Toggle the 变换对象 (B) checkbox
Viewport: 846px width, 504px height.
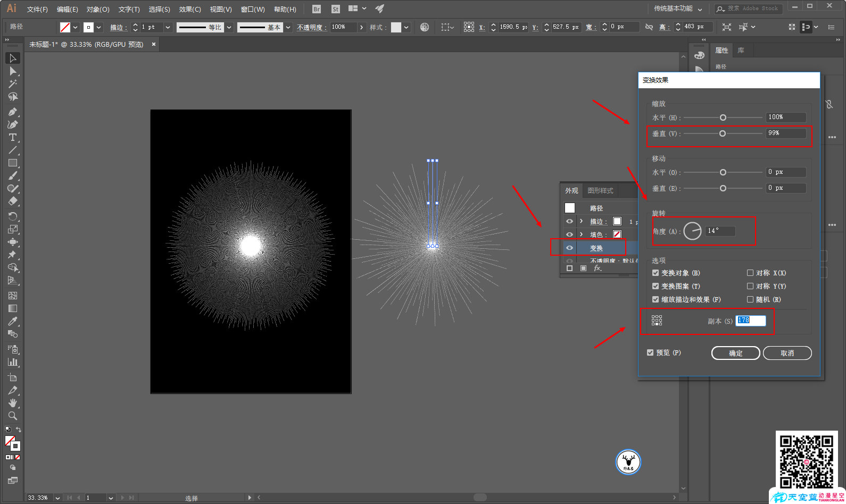[656, 273]
